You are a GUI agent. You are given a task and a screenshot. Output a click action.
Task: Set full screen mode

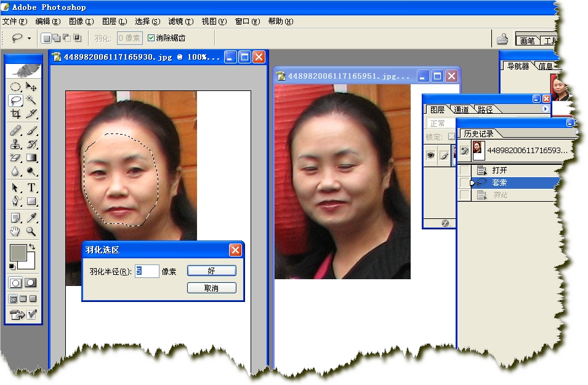pos(33,299)
